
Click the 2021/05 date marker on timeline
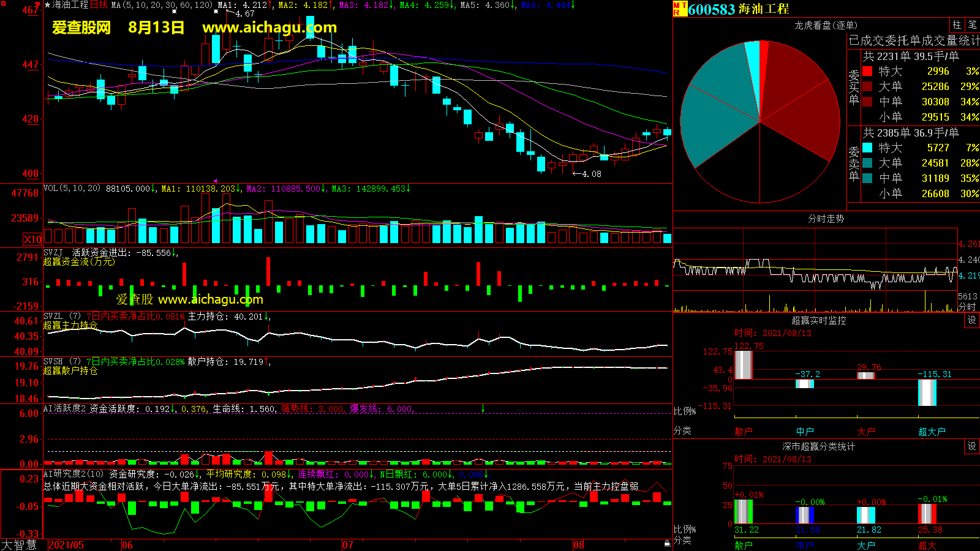pos(66,545)
